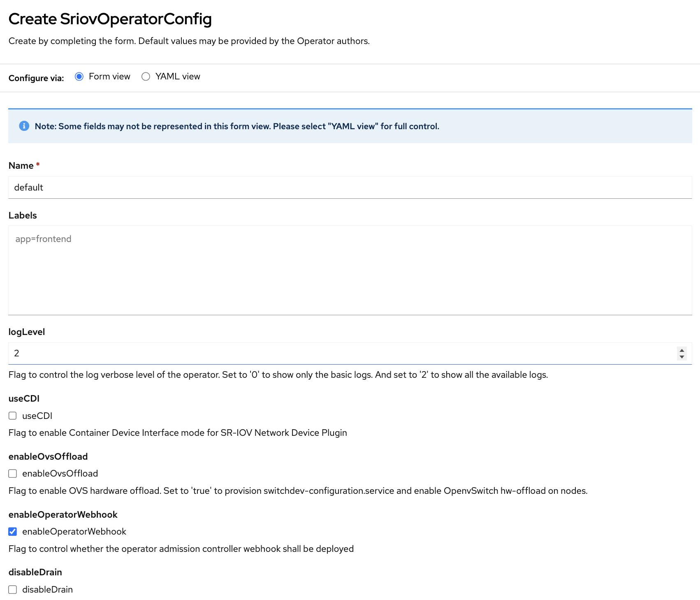Focus the Name field containing 'default'
The height and width of the screenshot is (600, 700).
350,188
